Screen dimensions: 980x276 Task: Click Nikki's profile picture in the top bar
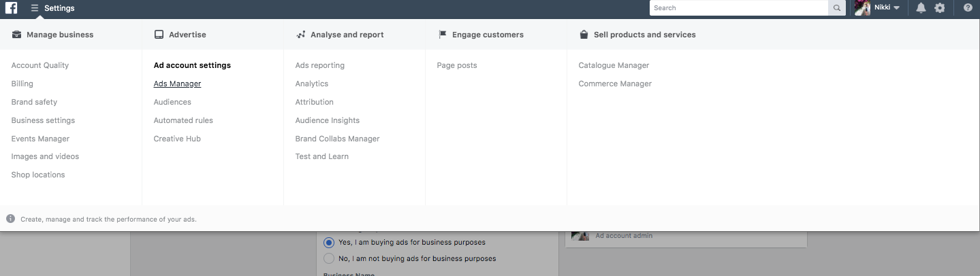click(x=863, y=8)
